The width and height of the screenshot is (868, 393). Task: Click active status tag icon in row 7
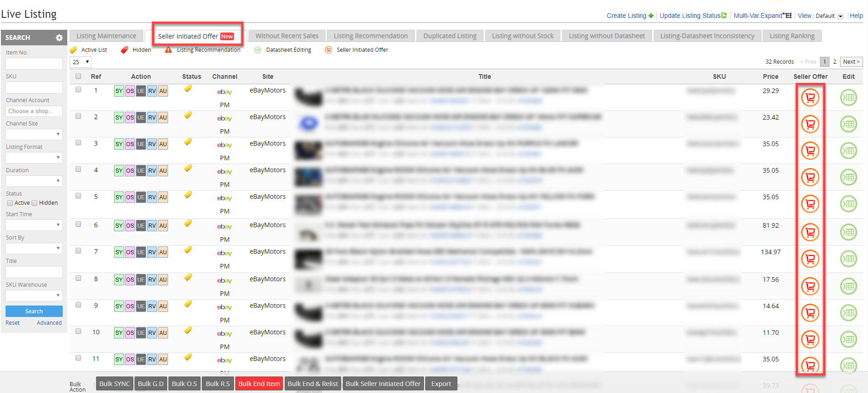click(x=188, y=250)
